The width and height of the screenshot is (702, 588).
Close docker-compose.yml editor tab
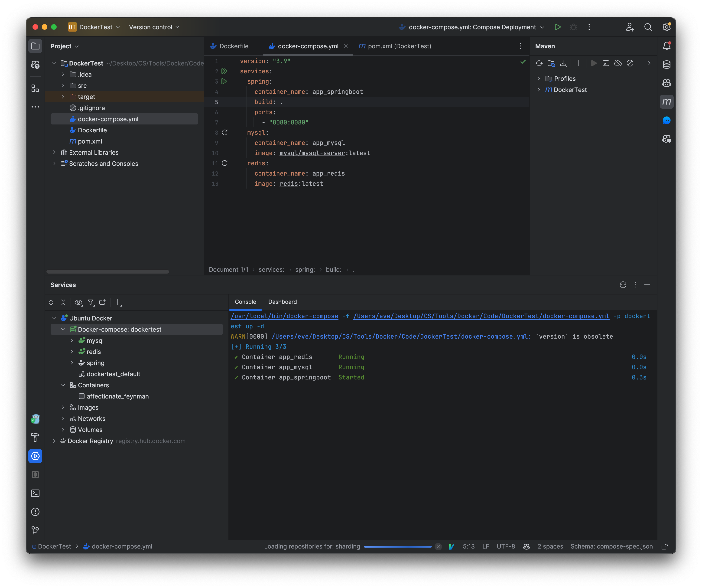[346, 46]
